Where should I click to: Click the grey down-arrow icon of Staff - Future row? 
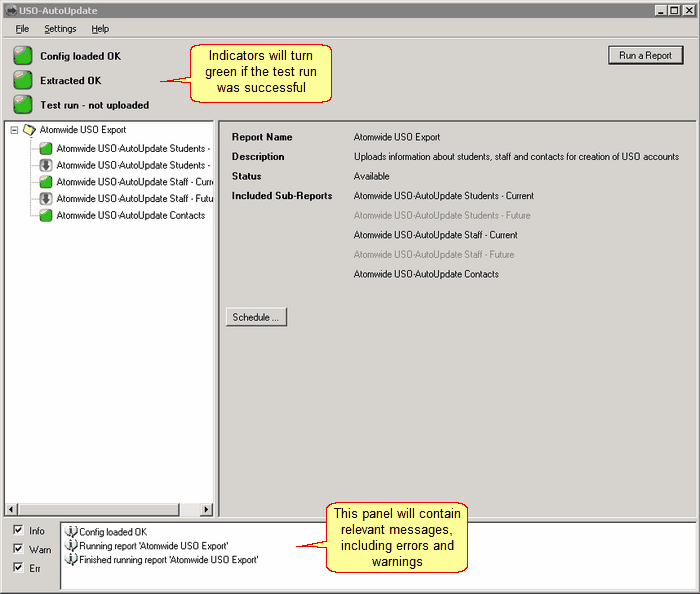(x=46, y=199)
